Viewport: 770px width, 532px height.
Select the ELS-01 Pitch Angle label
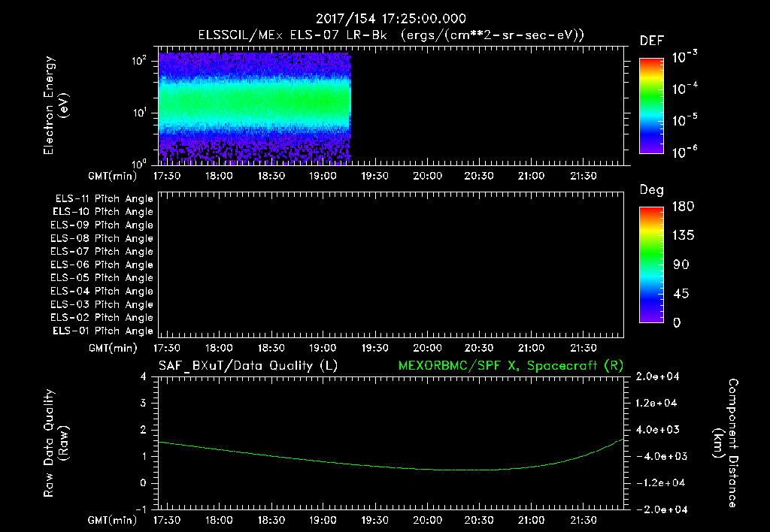coord(103,331)
